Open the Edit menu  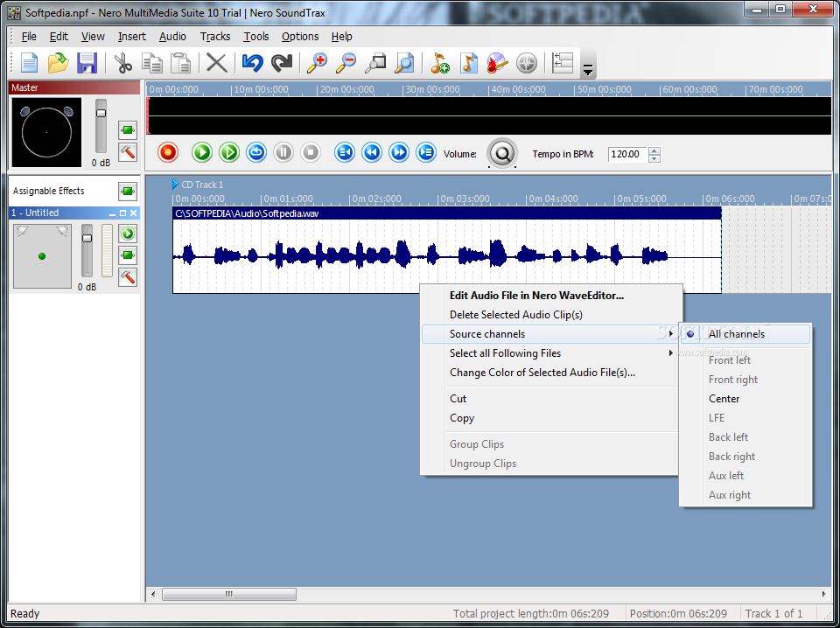pyautogui.click(x=59, y=37)
